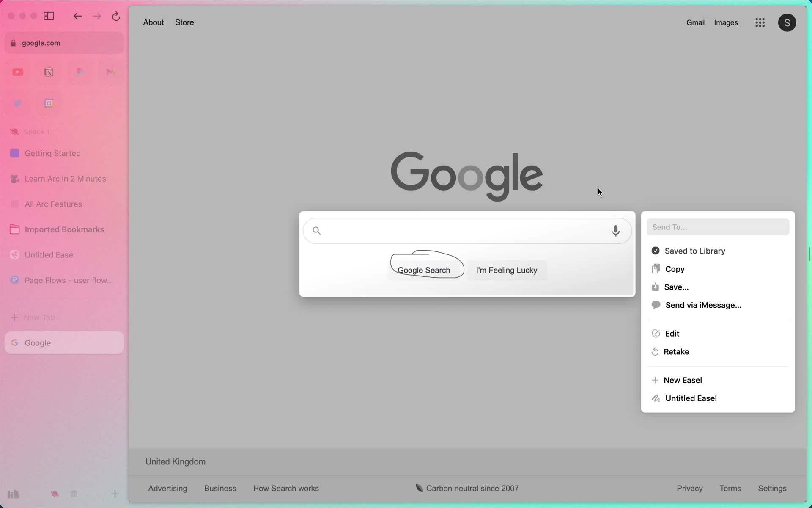The image size is (812, 508).
Task: Click the Arc extension icon bottom bar
Action: point(55,493)
